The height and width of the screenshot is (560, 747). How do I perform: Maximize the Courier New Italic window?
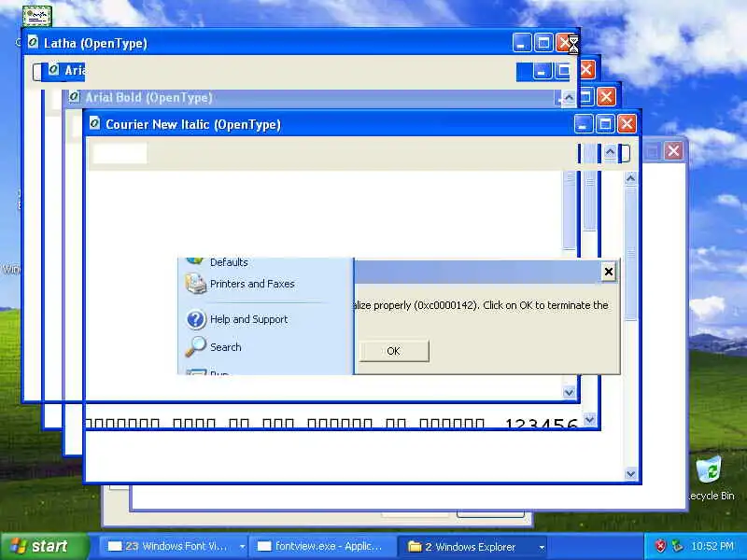point(605,124)
